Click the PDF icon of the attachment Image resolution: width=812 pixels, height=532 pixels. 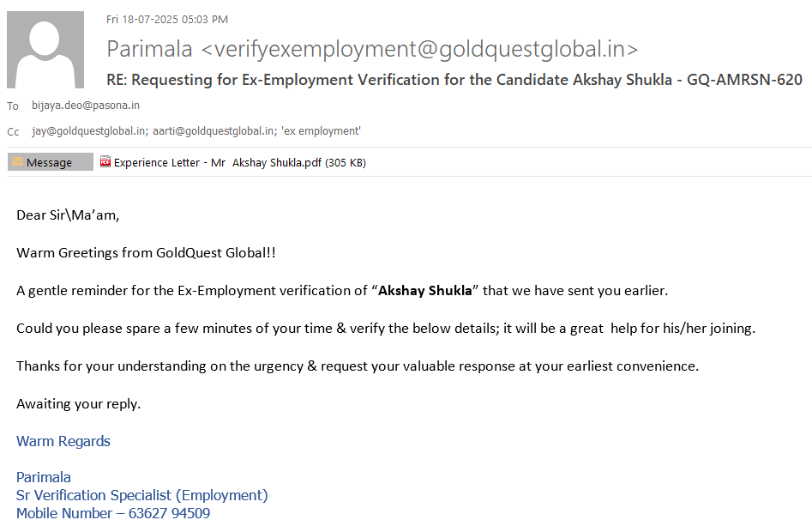pos(105,161)
